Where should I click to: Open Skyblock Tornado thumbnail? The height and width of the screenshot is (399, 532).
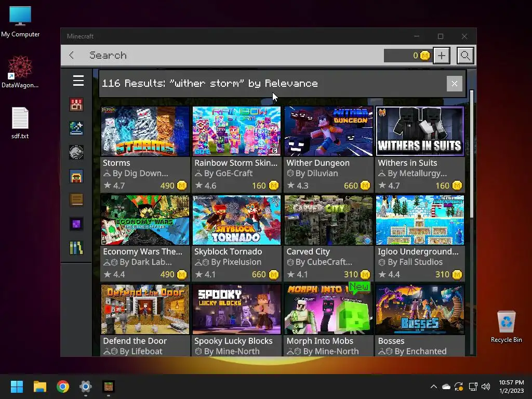(237, 220)
